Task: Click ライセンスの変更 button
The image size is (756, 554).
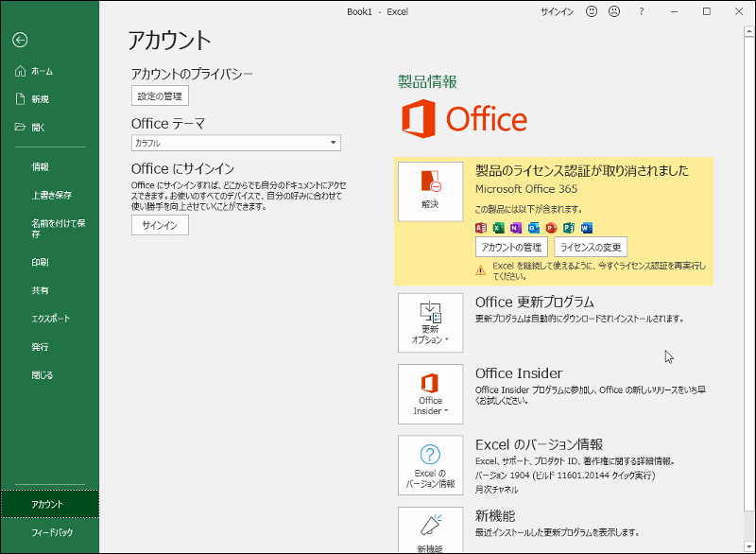Action: 591,248
